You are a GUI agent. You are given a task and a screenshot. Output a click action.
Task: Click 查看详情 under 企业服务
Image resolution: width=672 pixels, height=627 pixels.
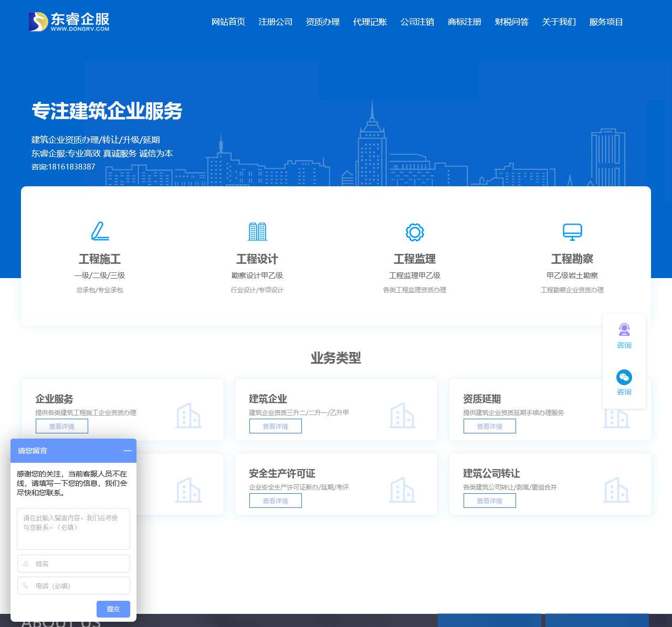click(62, 427)
